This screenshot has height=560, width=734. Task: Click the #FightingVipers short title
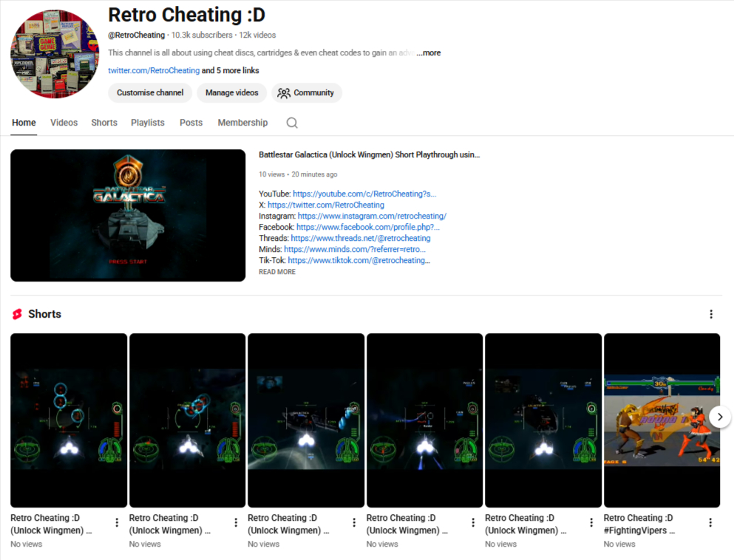coord(639,524)
